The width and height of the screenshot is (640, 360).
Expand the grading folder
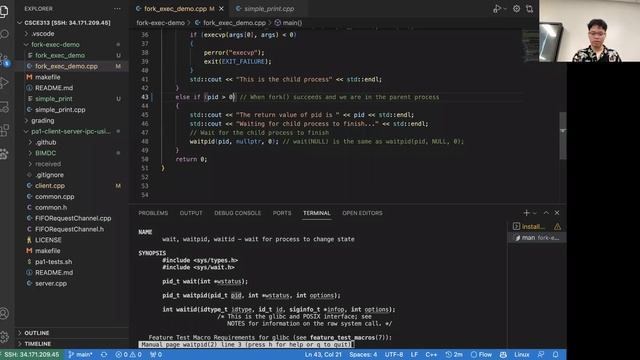[71, 120]
